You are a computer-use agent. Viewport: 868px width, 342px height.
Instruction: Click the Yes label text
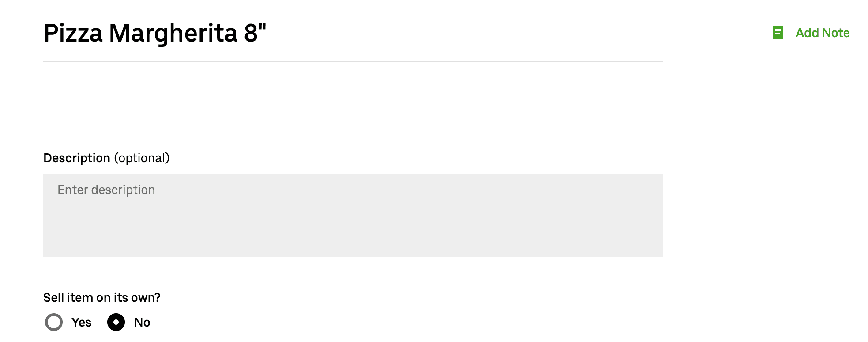pos(81,322)
